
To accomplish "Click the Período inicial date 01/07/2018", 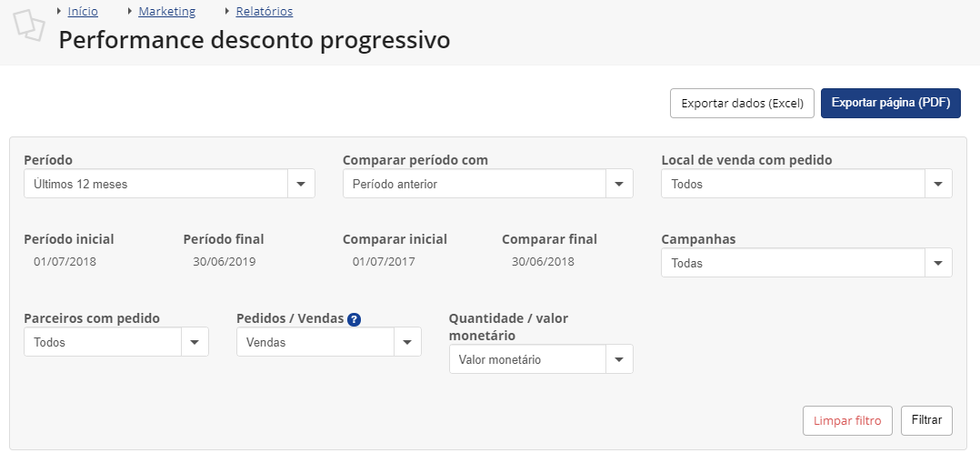I will (65, 262).
